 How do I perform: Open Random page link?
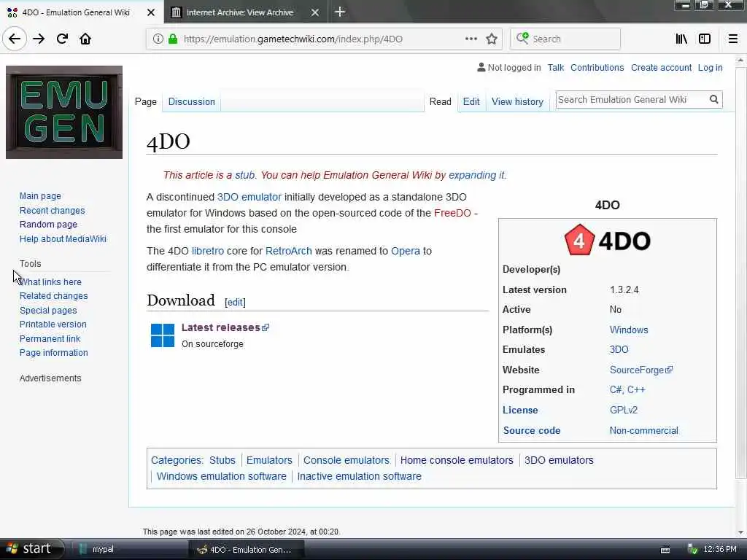[48, 225]
